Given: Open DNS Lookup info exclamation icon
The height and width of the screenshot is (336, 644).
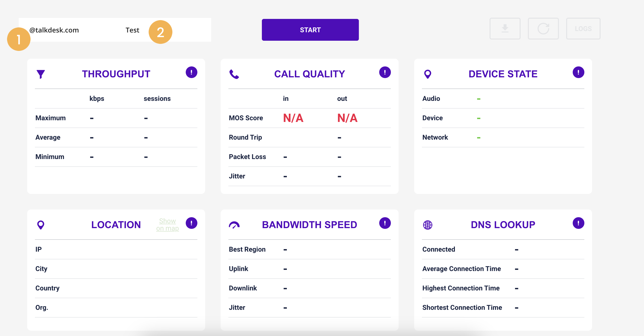Looking at the screenshot, I should click(578, 223).
